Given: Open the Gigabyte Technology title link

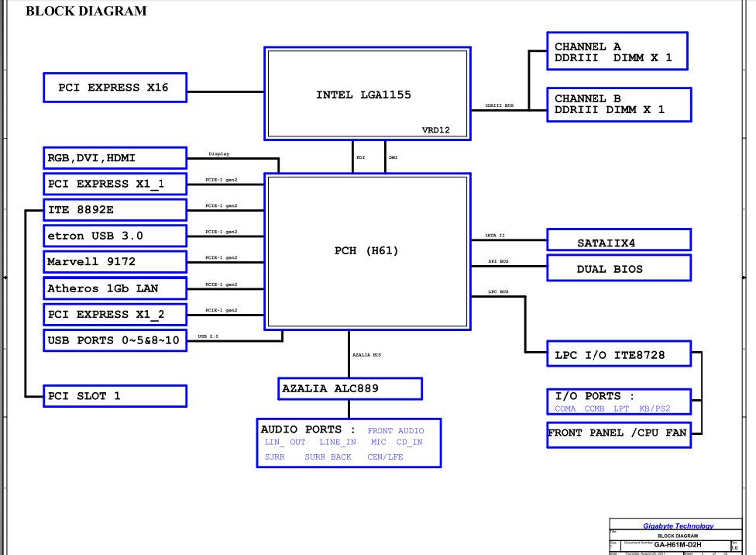Looking at the screenshot, I should click(x=678, y=526).
